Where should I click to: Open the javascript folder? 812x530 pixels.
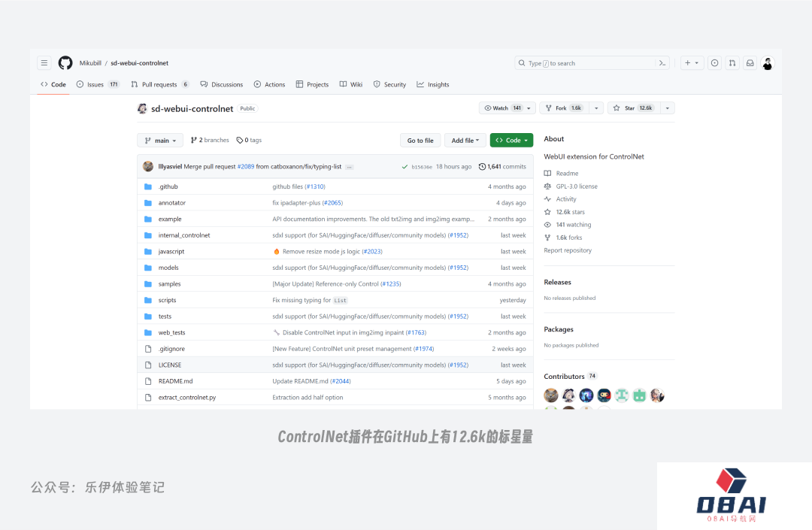point(171,252)
